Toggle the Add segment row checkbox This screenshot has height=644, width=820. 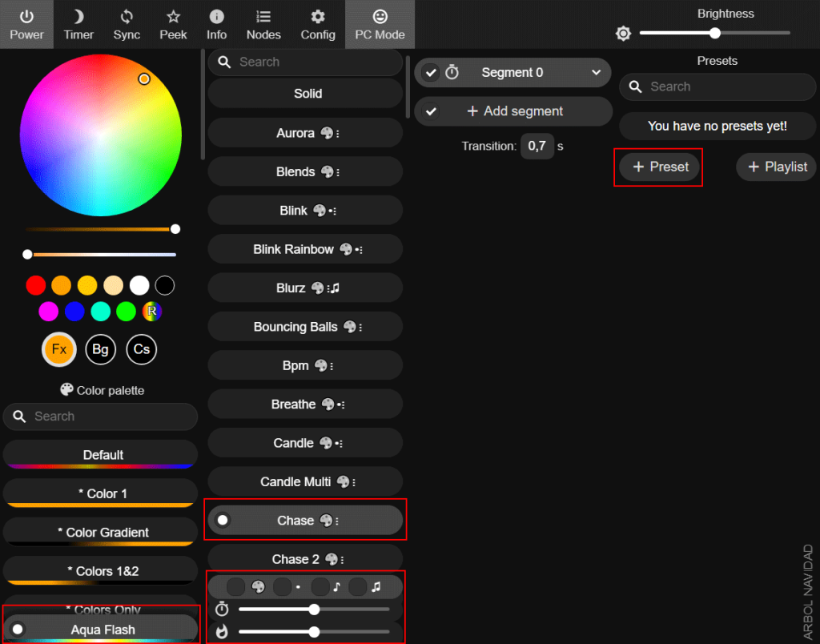click(x=430, y=111)
